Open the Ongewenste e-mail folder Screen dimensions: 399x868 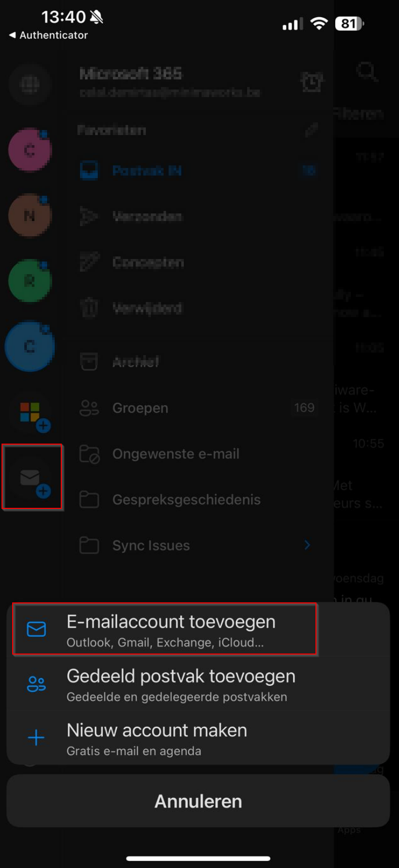point(197,454)
